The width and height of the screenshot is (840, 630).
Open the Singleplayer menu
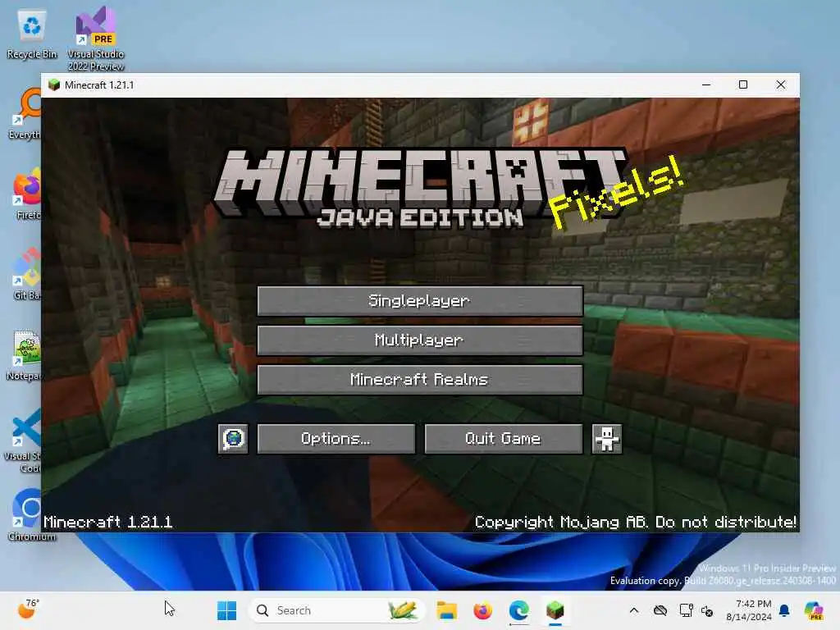coord(420,301)
